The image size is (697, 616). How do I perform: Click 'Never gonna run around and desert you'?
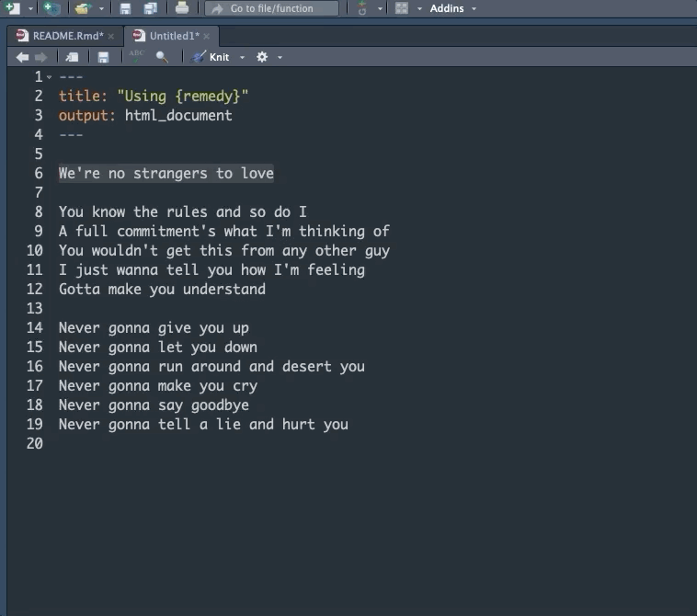[x=211, y=367]
